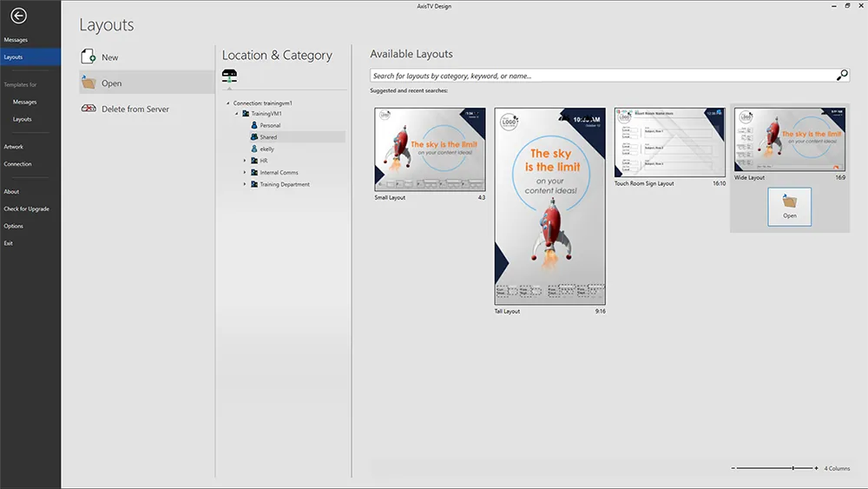Collapse the TrainingVM1 tree node
The image size is (868, 489).
(x=236, y=114)
